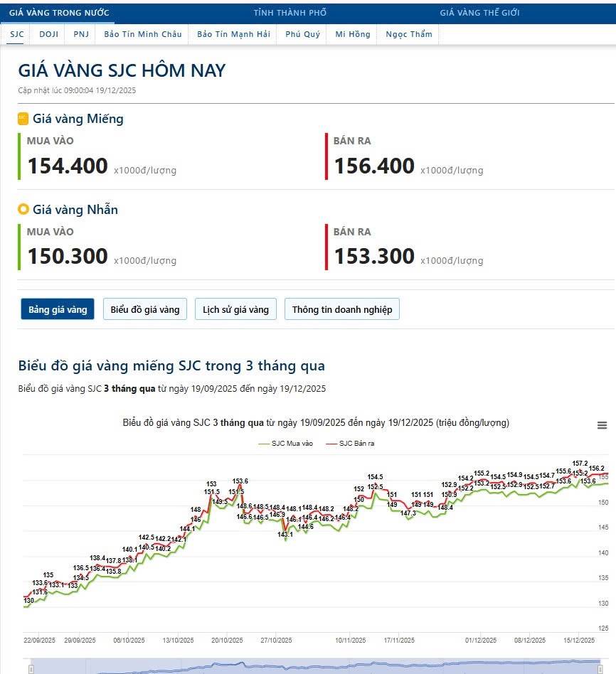The height and width of the screenshot is (674, 616).
Task: Go to Ngọc Thẩm tab
Action: coord(409,34)
